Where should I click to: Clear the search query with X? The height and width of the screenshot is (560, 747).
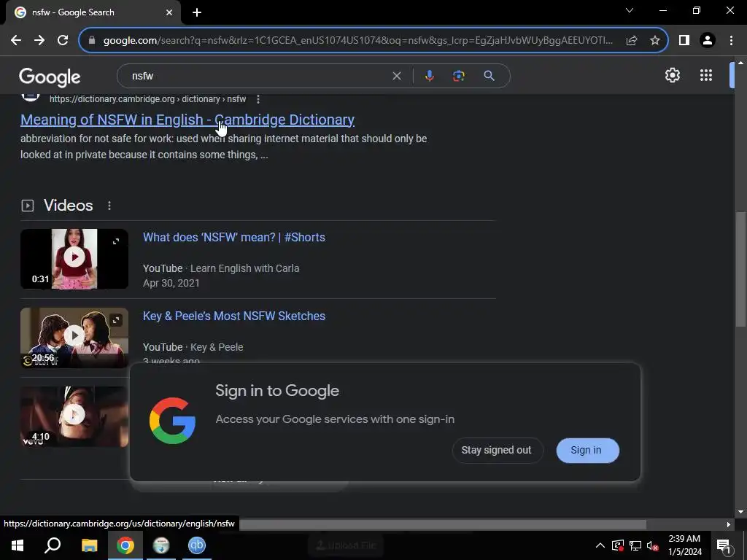396,76
